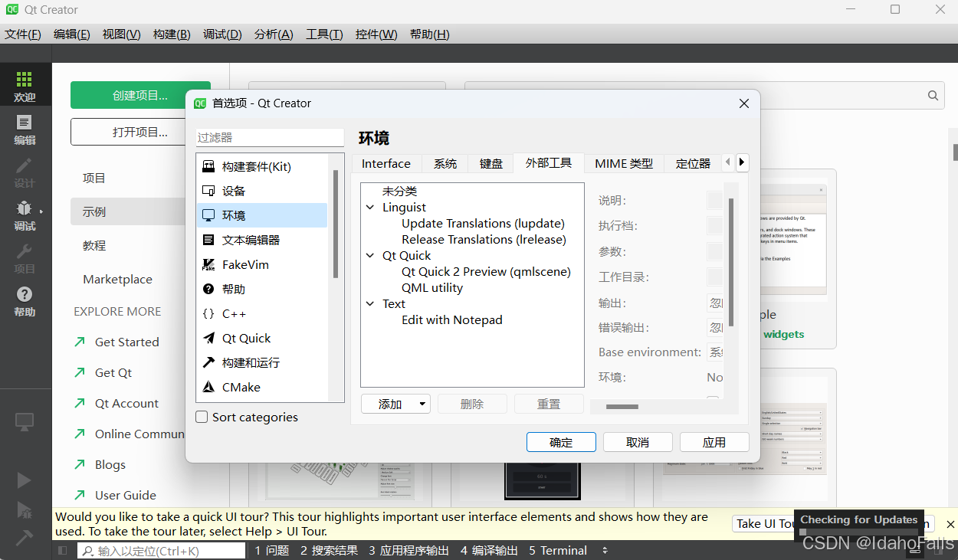Screen dimensions: 958x560
Task: Select the 环境 category in preferences
Action: point(262,215)
